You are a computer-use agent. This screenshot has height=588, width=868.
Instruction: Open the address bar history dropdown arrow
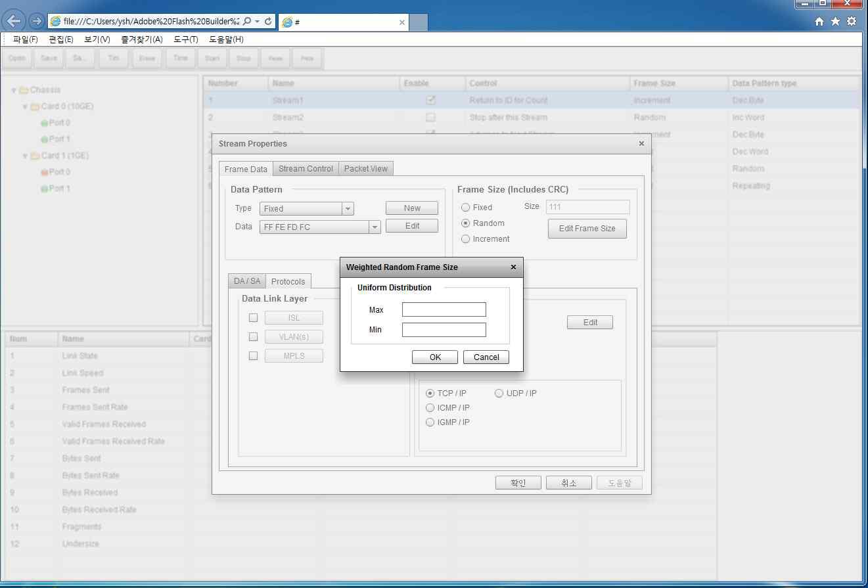coord(257,21)
